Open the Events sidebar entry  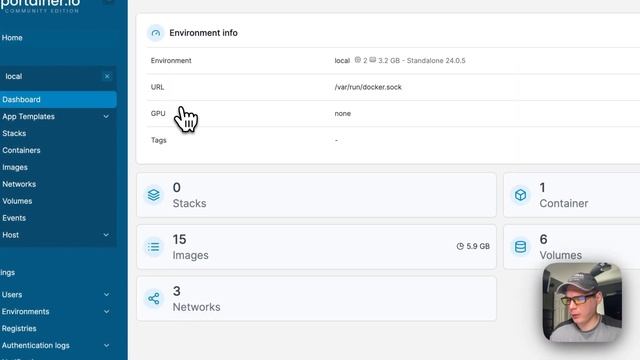click(x=14, y=218)
